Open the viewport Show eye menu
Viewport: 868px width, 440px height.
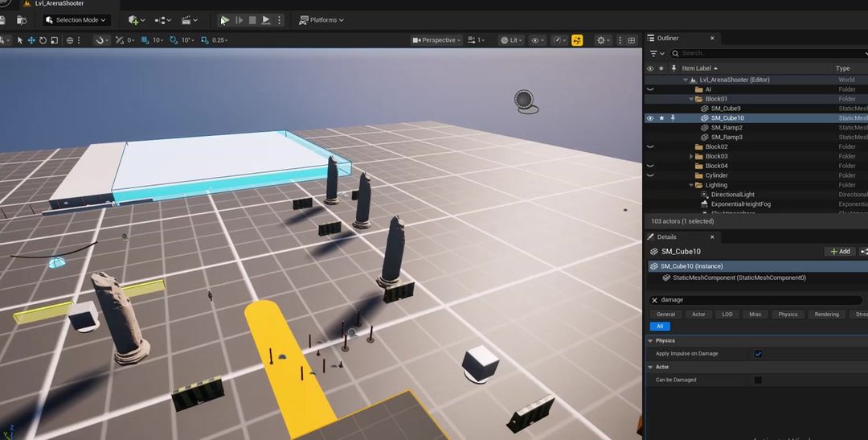pyautogui.click(x=537, y=40)
